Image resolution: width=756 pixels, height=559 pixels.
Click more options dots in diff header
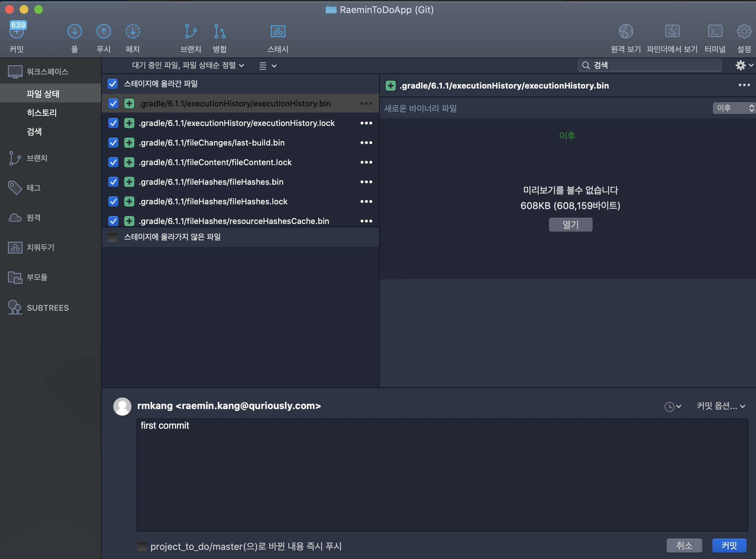pos(744,85)
